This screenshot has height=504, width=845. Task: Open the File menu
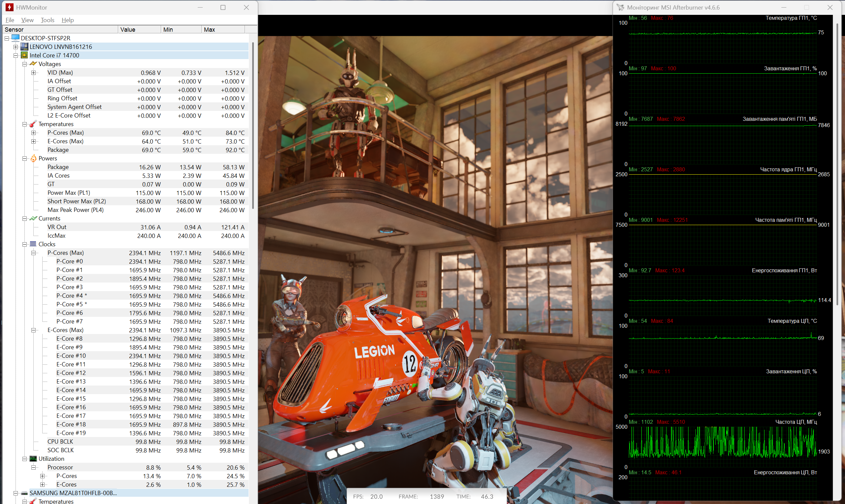(x=10, y=20)
